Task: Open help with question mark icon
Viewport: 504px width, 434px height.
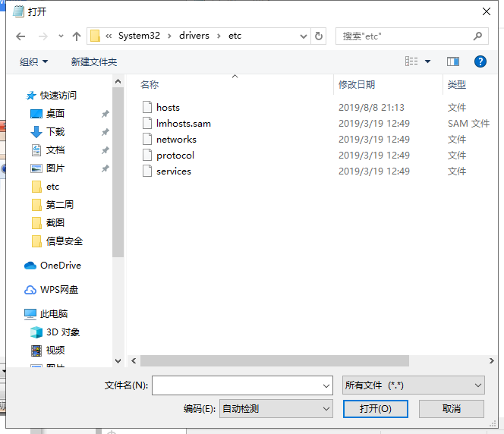Action: [480, 61]
